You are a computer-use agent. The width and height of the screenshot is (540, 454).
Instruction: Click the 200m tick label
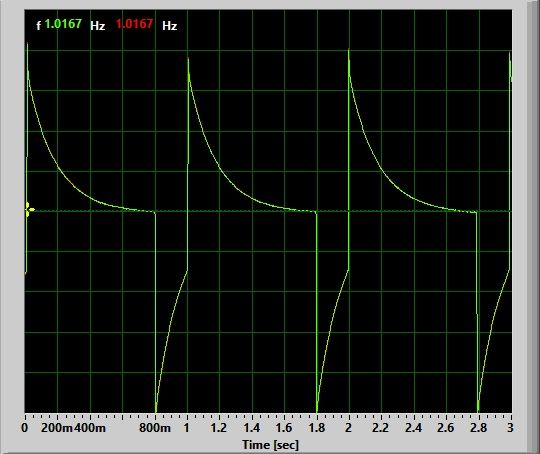coord(57,428)
